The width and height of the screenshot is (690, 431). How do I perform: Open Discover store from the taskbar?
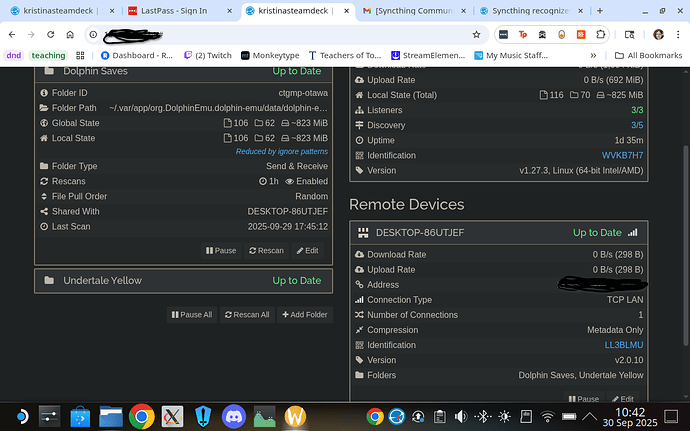pyautogui.click(x=80, y=416)
